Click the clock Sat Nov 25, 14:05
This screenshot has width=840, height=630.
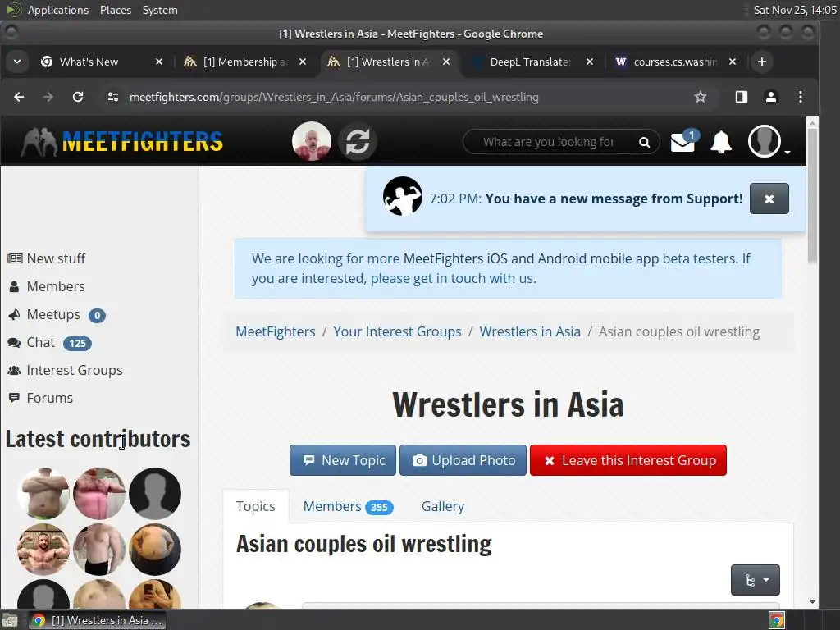pyautogui.click(x=794, y=10)
